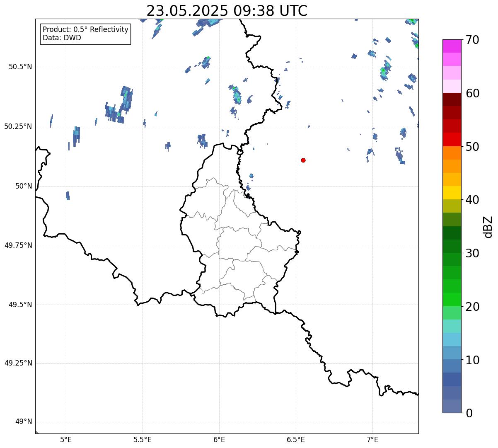
Task: Click the latitude label 49.5°N
Action: click(20, 305)
